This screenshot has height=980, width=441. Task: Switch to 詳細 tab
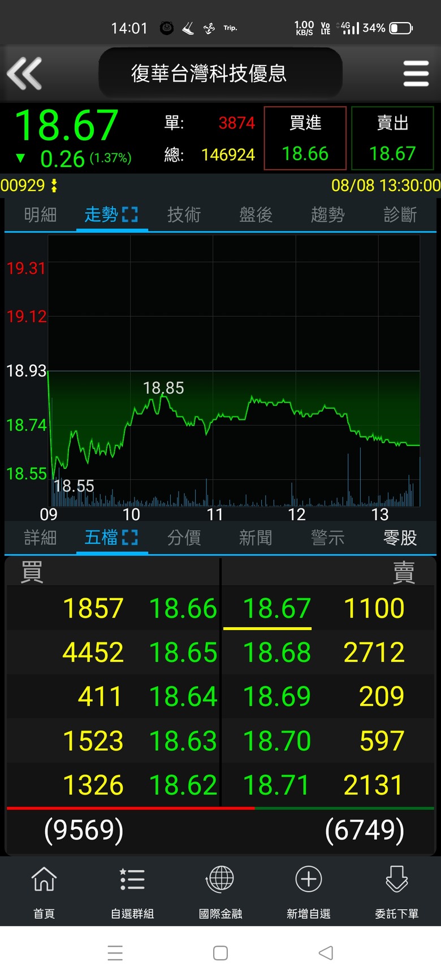click(x=40, y=537)
